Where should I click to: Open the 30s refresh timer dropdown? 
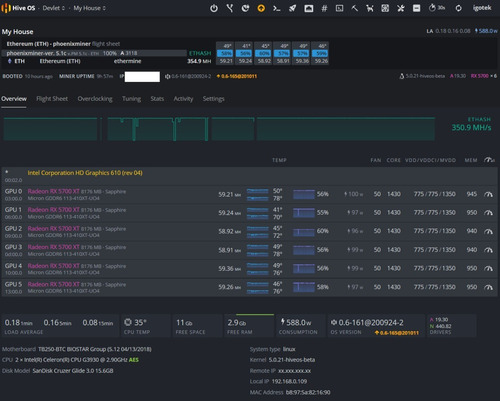[437, 8]
